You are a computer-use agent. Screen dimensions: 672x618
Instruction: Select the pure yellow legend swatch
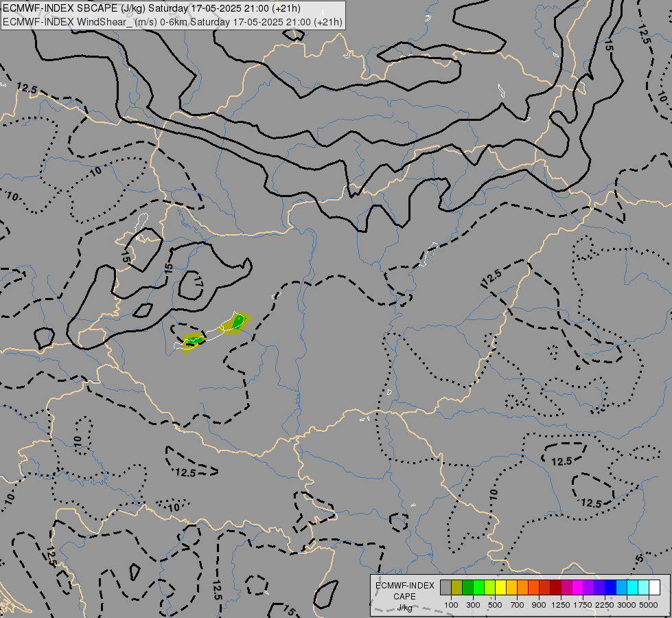[x=500, y=588]
